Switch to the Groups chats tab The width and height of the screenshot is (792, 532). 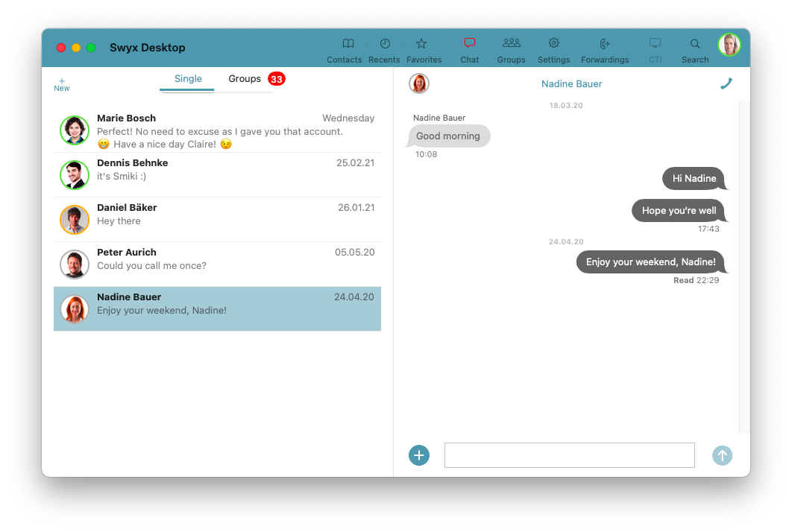tap(245, 79)
